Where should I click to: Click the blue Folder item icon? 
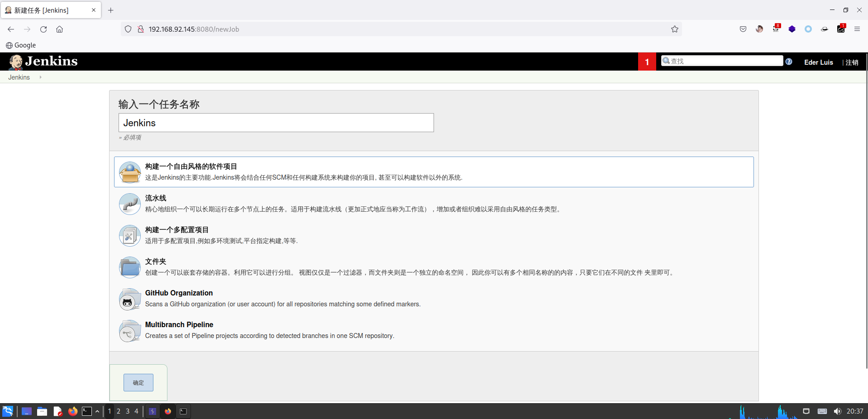(x=130, y=267)
